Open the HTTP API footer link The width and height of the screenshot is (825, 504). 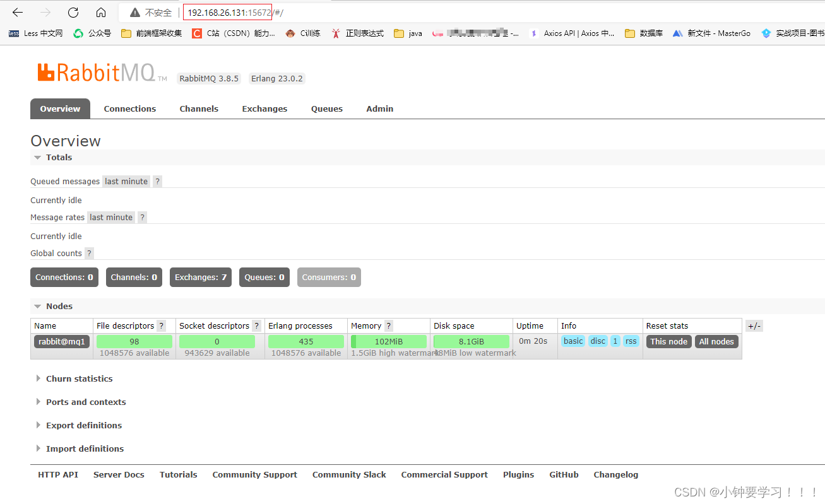pos(58,475)
